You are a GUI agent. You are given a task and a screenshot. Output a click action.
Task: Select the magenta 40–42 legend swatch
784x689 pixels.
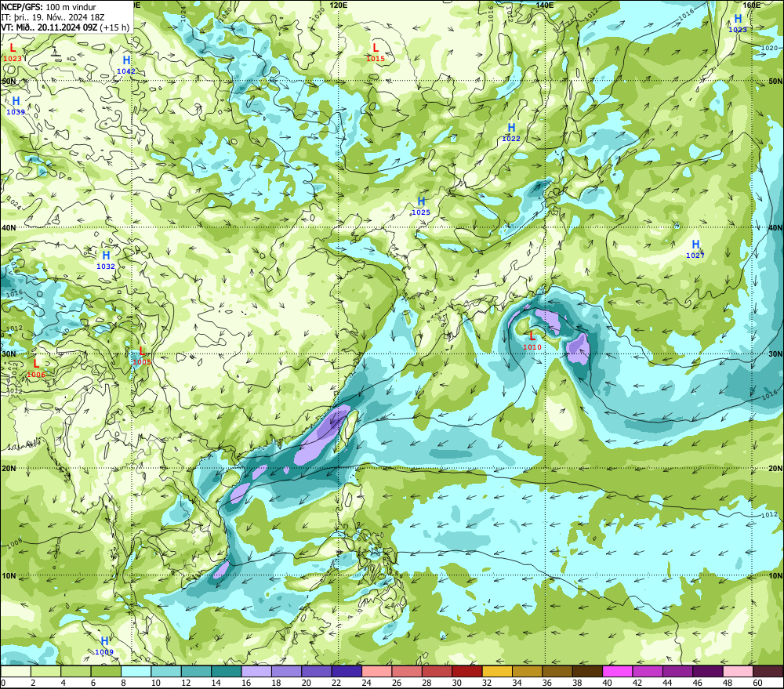(x=618, y=671)
